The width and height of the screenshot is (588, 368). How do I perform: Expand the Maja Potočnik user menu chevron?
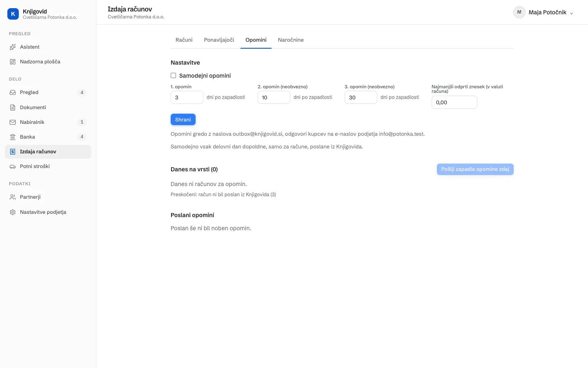[x=571, y=13]
